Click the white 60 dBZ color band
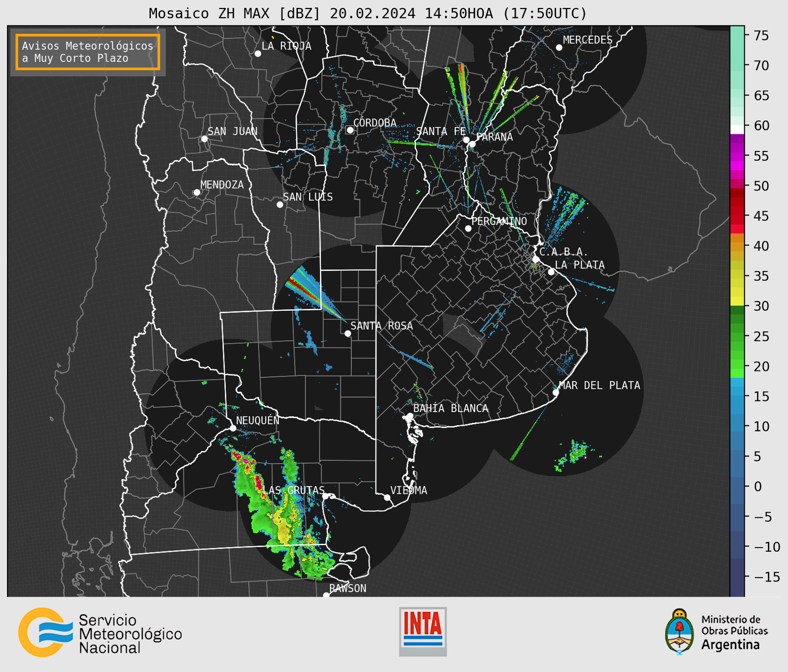 (x=737, y=129)
